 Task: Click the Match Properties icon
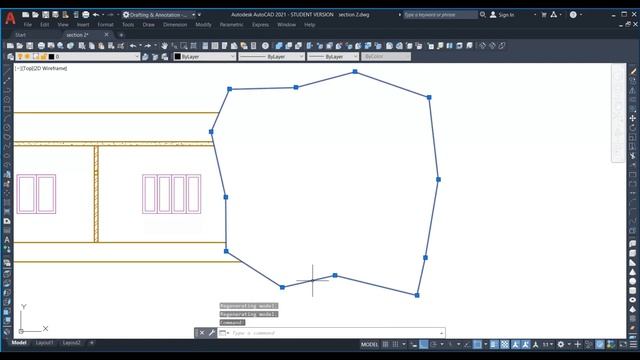click(x=121, y=46)
